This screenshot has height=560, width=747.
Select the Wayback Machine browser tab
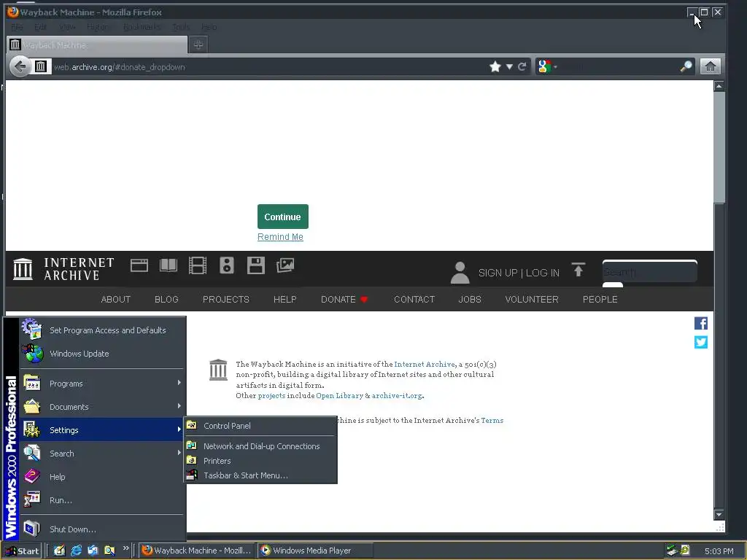point(97,45)
